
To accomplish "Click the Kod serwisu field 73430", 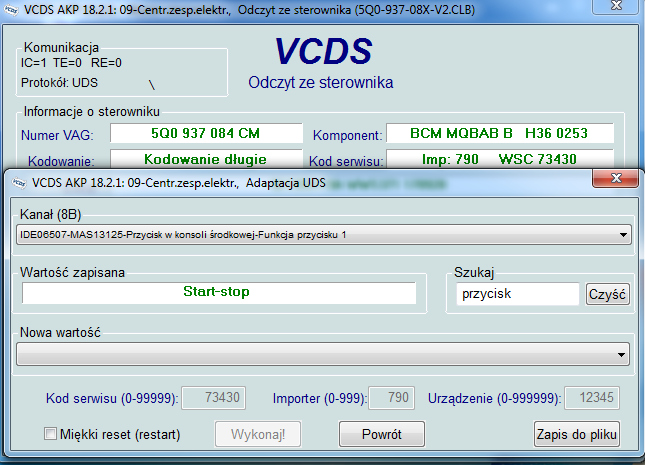I will [x=213, y=398].
